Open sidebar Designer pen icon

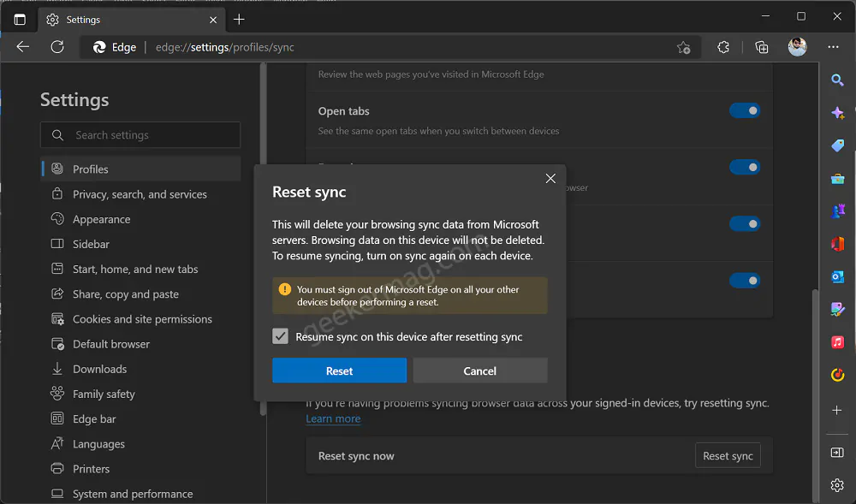point(837,309)
